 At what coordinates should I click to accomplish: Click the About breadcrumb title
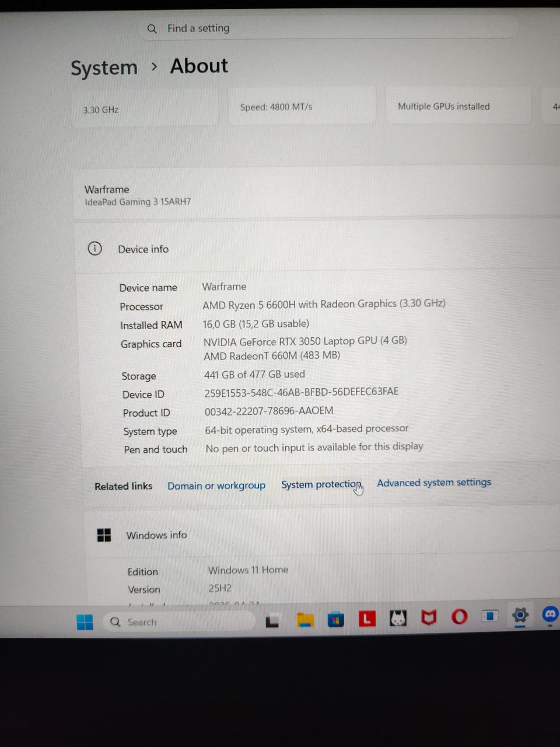(199, 66)
